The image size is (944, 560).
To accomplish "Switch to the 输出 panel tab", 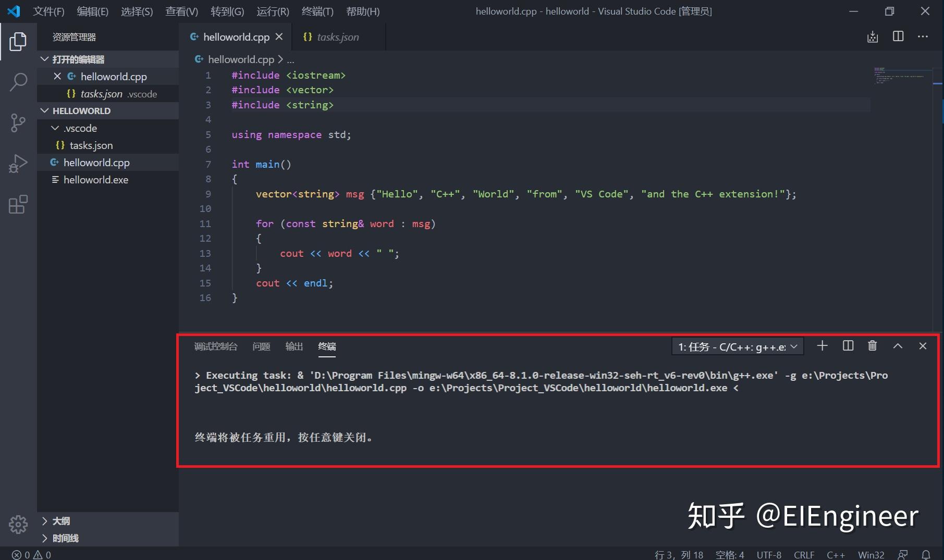I will click(x=293, y=346).
